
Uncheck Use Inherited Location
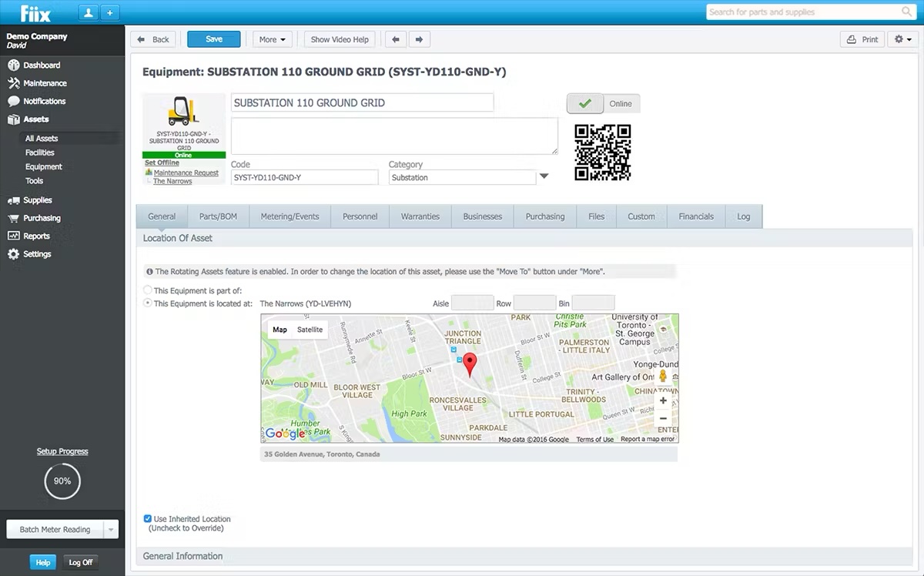pyautogui.click(x=147, y=518)
